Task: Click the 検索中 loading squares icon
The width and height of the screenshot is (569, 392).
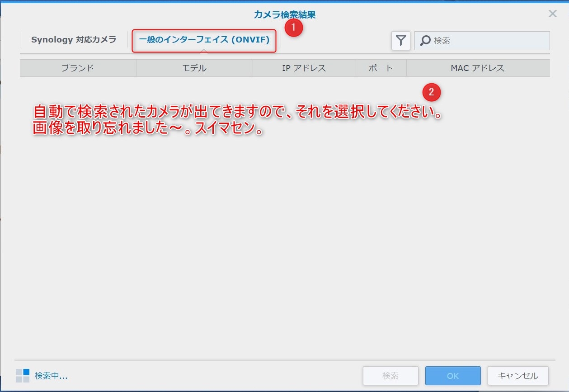Action: tap(23, 375)
